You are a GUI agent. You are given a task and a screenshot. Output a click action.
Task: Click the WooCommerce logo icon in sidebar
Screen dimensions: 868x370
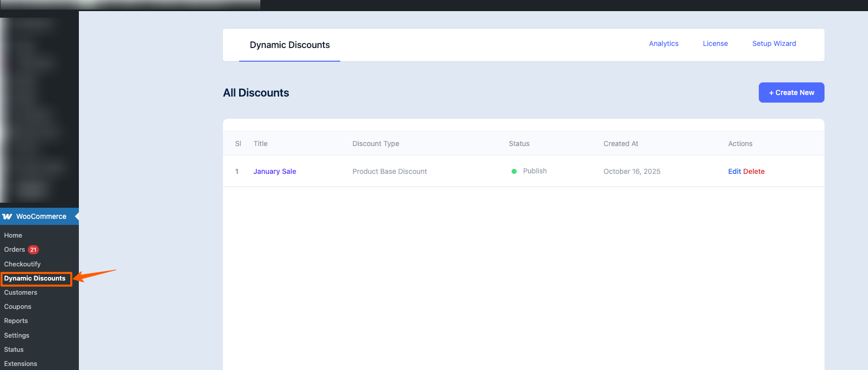pyautogui.click(x=7, y=216)
